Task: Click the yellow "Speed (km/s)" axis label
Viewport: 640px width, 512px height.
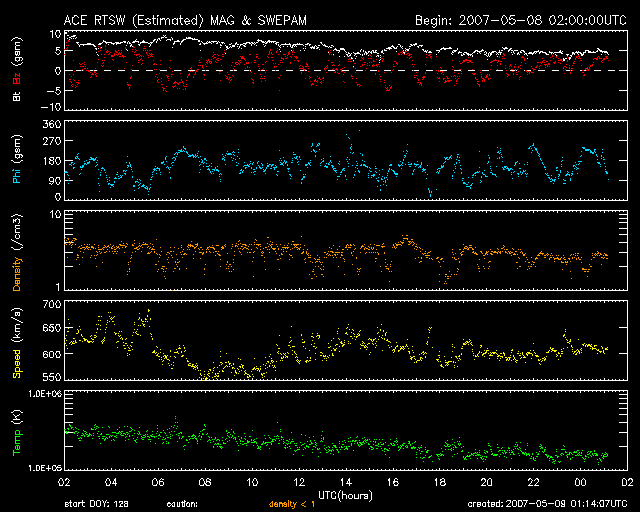Action: pyautogui.click(x=17, y=343)
